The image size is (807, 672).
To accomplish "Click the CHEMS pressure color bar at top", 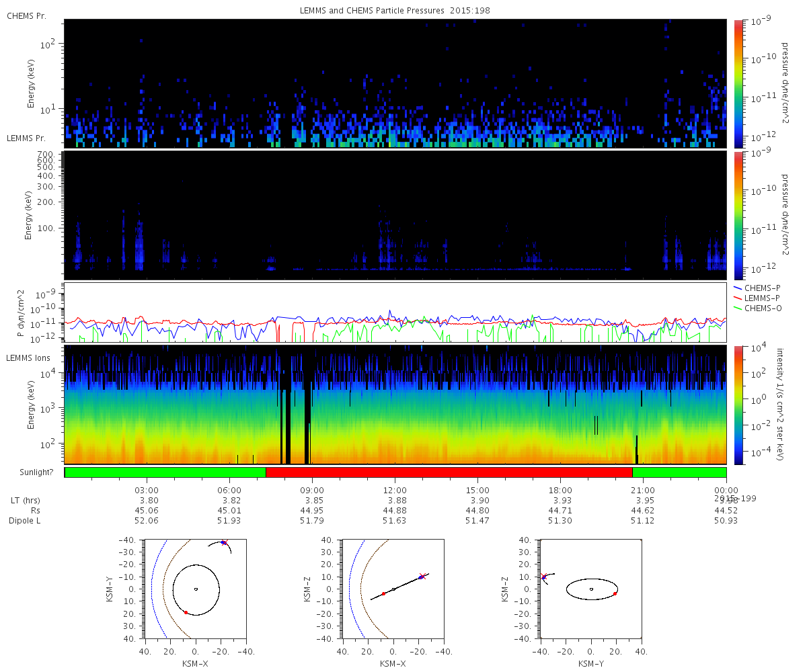I will (x=738, y=83).
